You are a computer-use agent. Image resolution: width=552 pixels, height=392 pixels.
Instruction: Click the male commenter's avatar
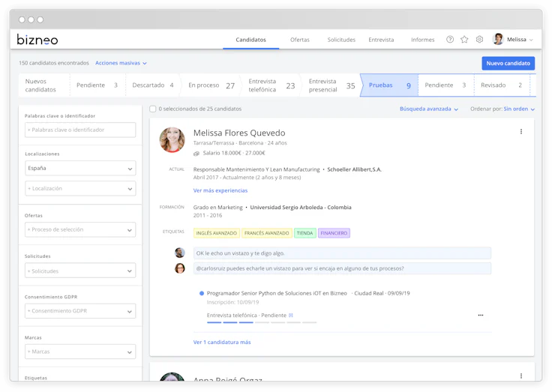pos(180,253)
